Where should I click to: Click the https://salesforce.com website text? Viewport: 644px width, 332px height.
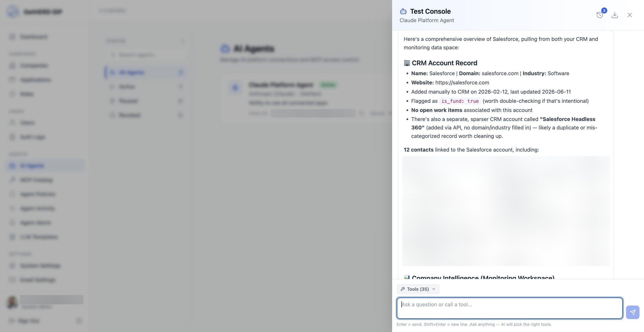462,83
